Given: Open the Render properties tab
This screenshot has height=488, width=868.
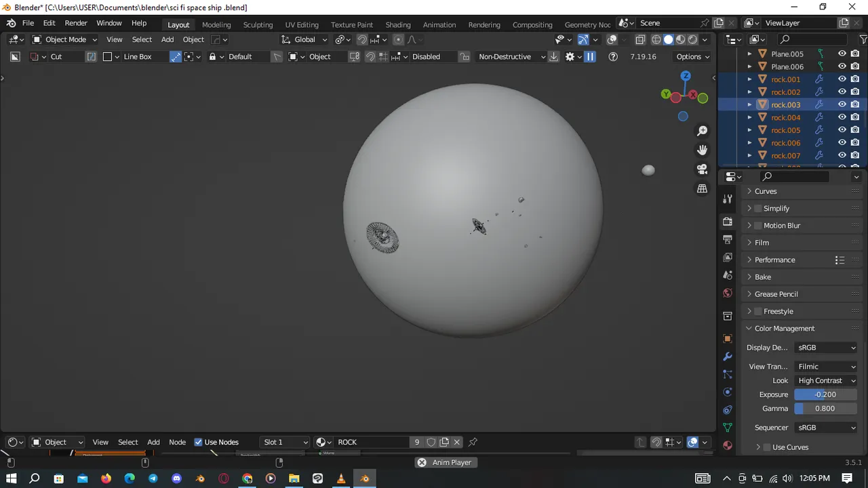Looking at the screenshot, I should point(728,222).
